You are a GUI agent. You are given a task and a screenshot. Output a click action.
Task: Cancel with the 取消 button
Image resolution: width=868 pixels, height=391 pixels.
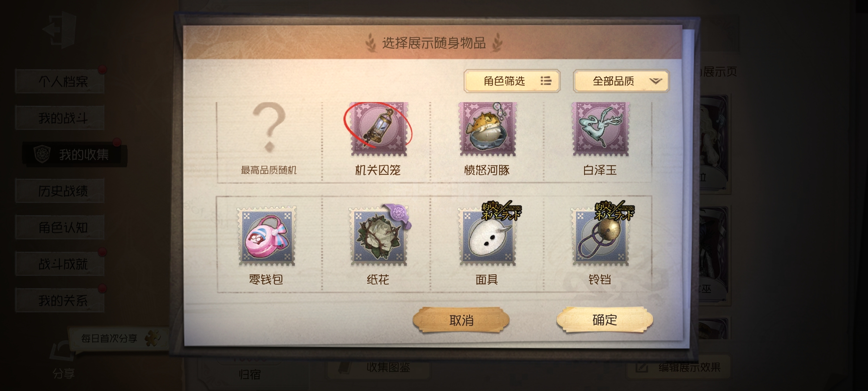click(461, 320)
